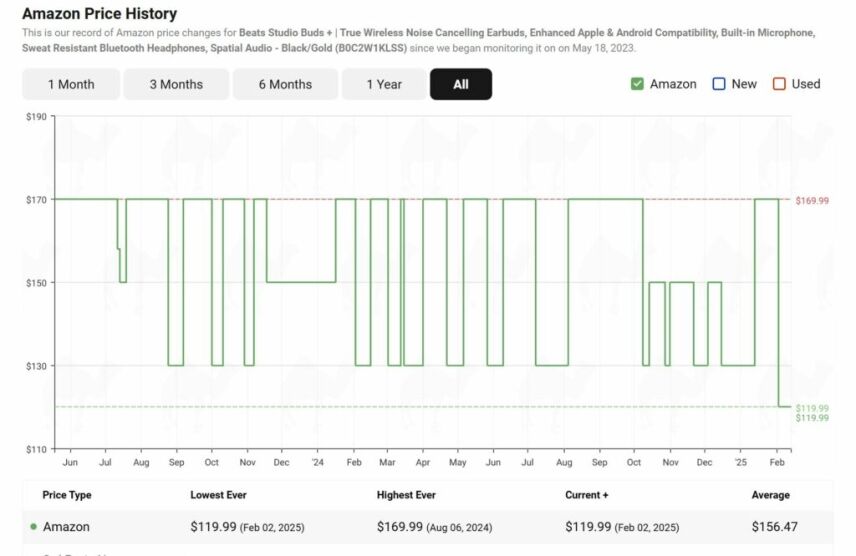Screen dimensions: 856x556
Task: Click the Price Type column header
Action: (x=67, y=495)
